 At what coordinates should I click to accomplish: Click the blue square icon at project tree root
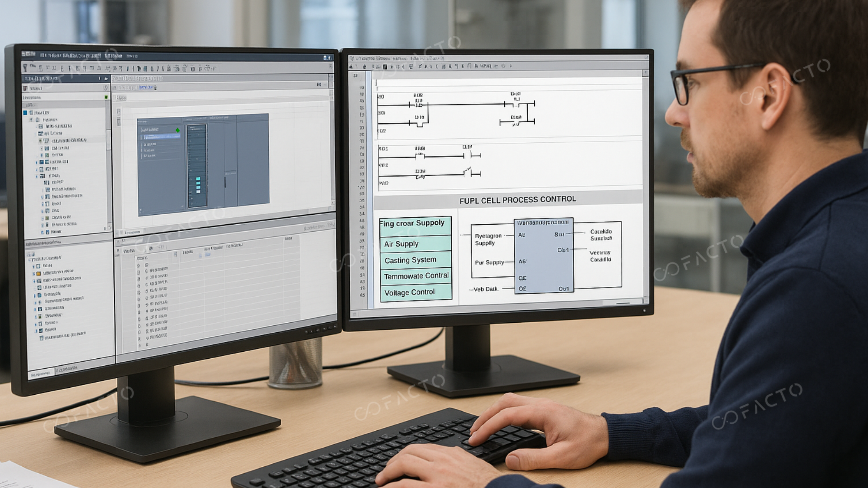(x=25, y=113)
